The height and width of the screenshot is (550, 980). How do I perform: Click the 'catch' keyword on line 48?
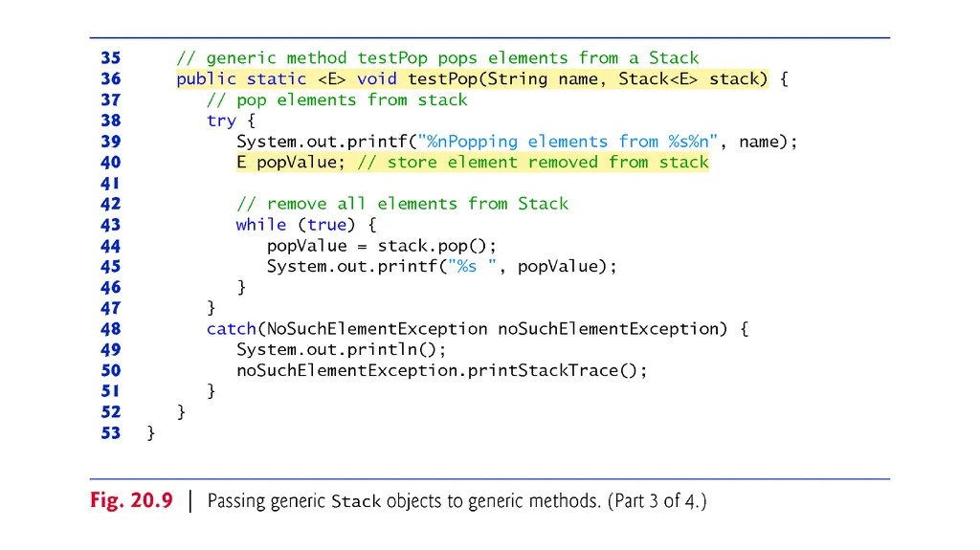[232, 329]
